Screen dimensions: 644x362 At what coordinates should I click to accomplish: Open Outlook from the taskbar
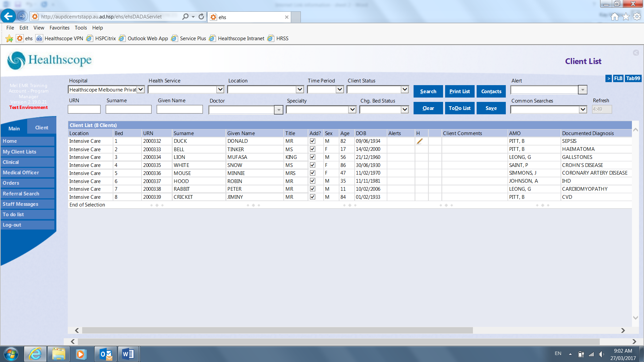click(106, 354)
